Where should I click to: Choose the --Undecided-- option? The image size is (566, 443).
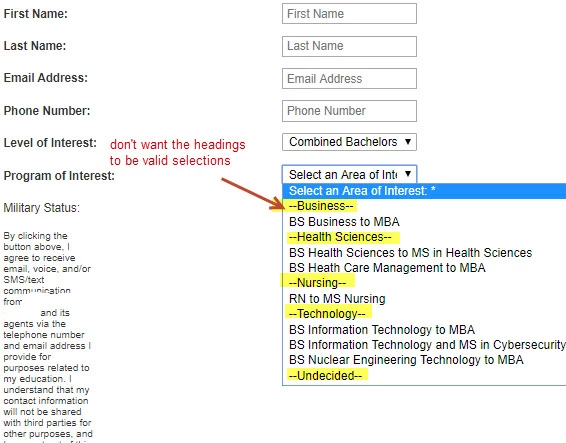click(424, 375)
